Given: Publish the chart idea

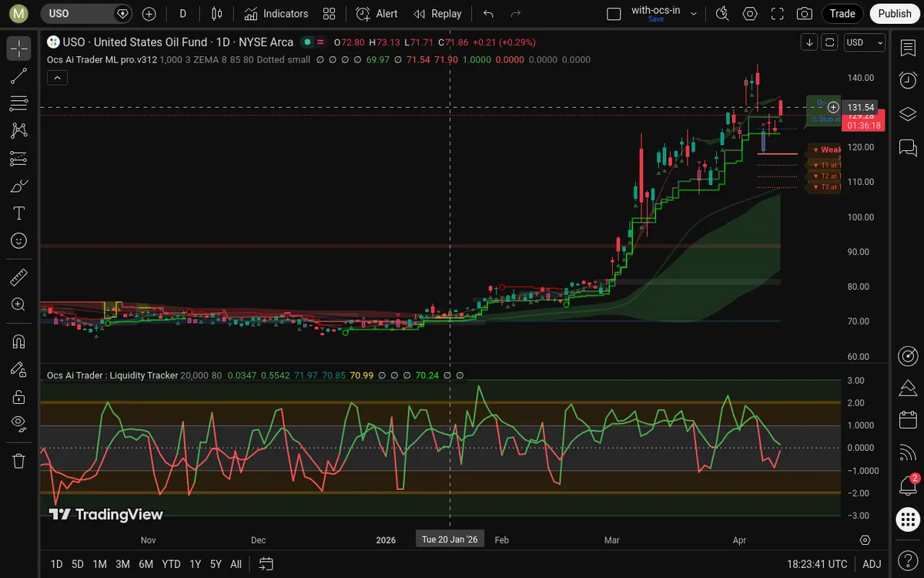Looking at the screenshot, I should [895, 14].
